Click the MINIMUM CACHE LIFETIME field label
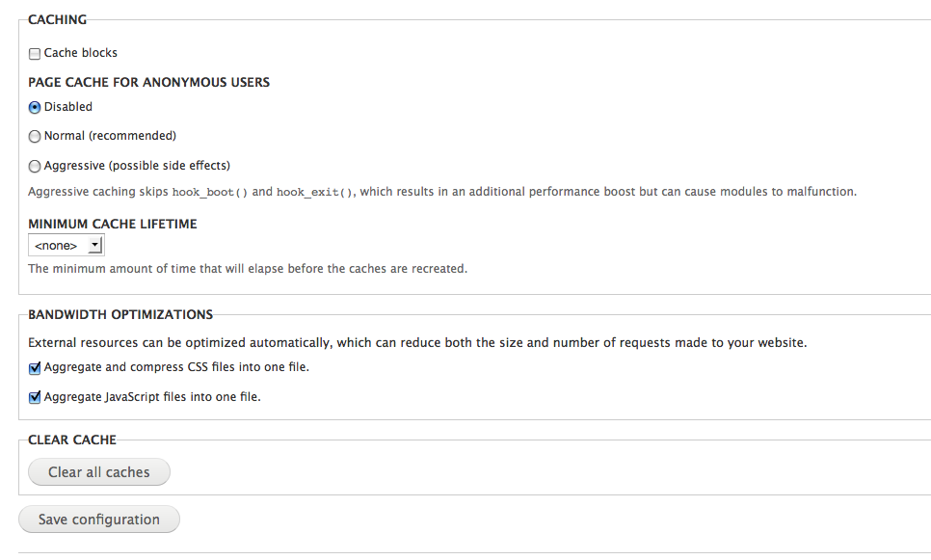 click(112, 224)
